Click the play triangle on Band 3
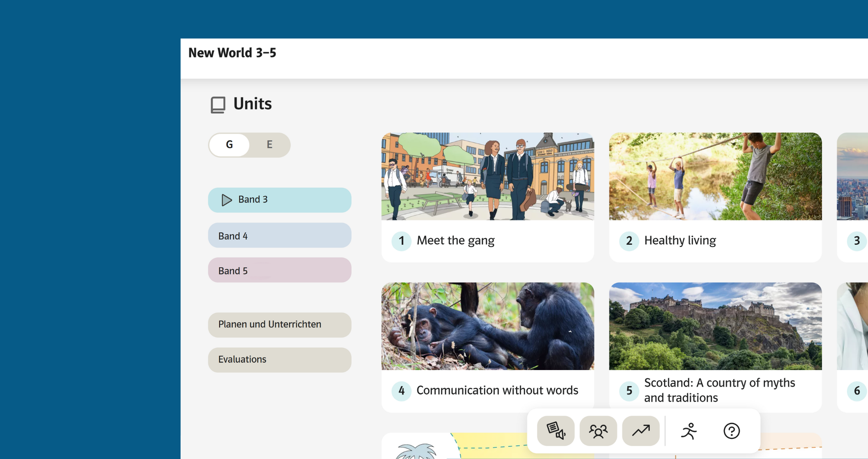Image resolution: width=868 pixels, height=459 pixels. click(x=226, y=200)
